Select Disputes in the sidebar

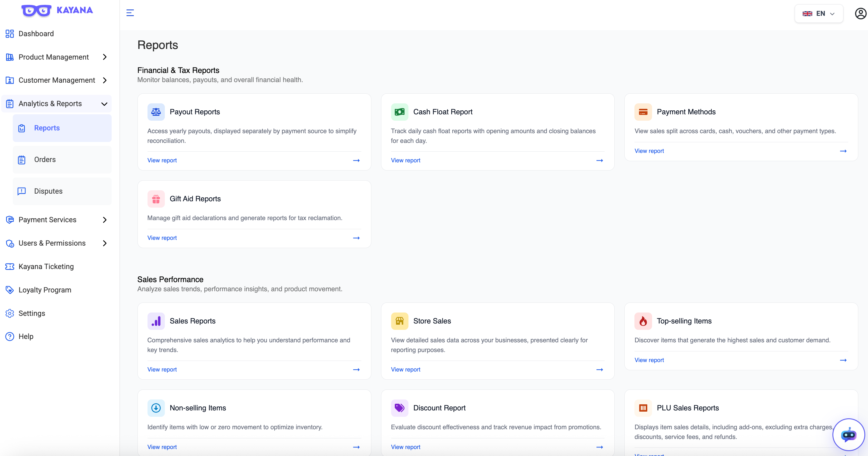(62, 191)
